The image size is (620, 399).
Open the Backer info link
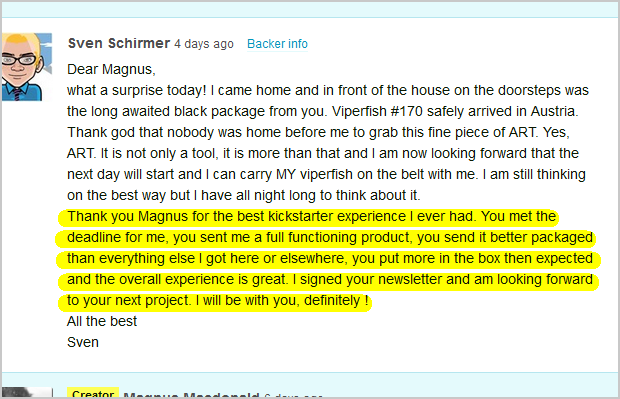[277, 43]
